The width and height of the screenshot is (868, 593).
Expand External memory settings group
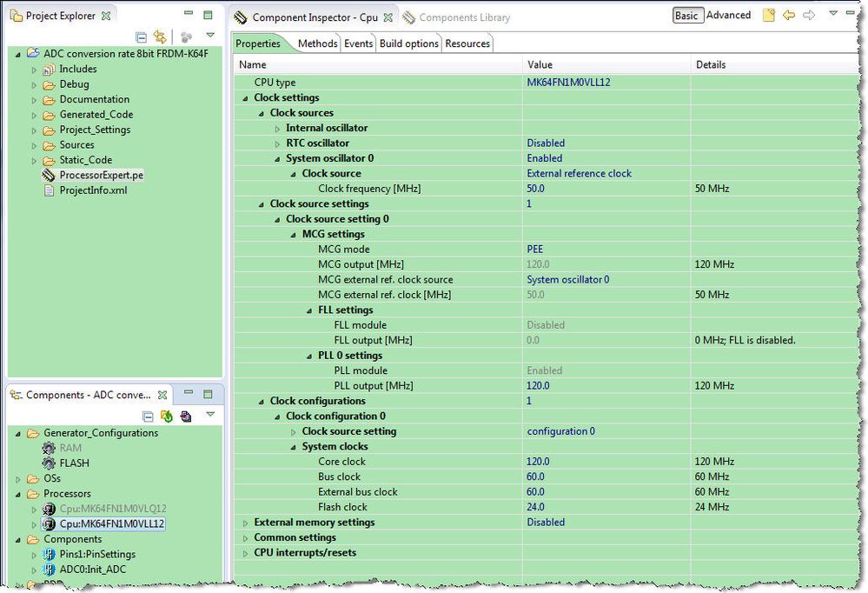click(245, 523)
